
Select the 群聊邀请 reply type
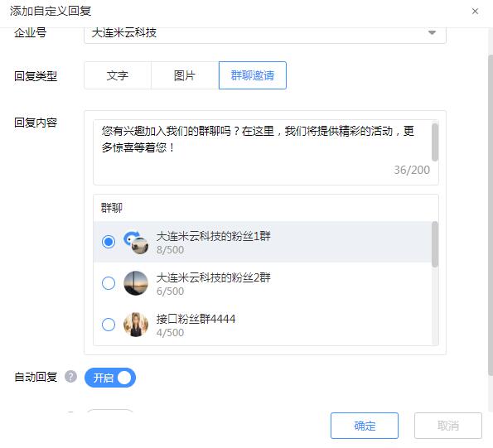coord(253,75)
